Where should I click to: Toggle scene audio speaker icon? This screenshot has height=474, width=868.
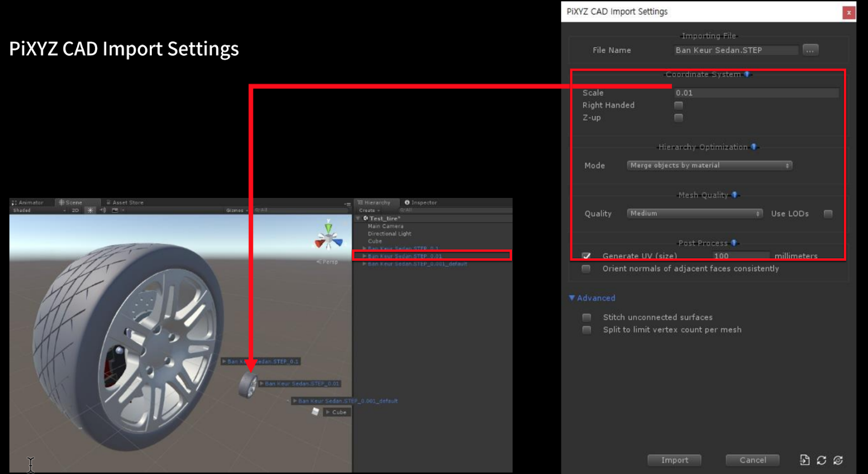(103, 210)
